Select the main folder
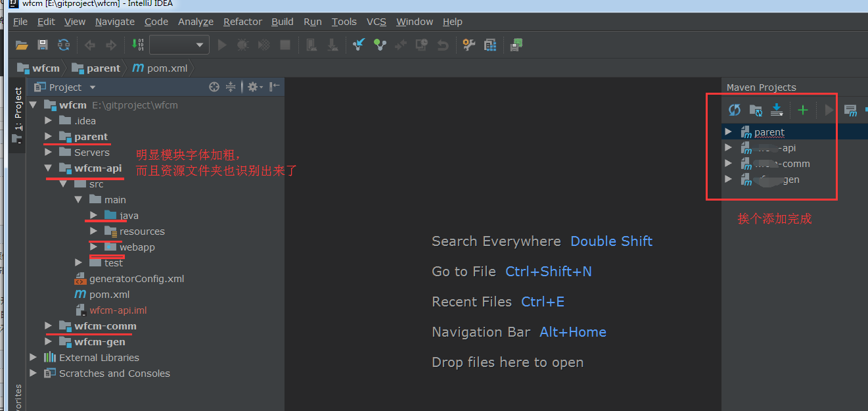The image size is (868, 411). tap(115, 200)
